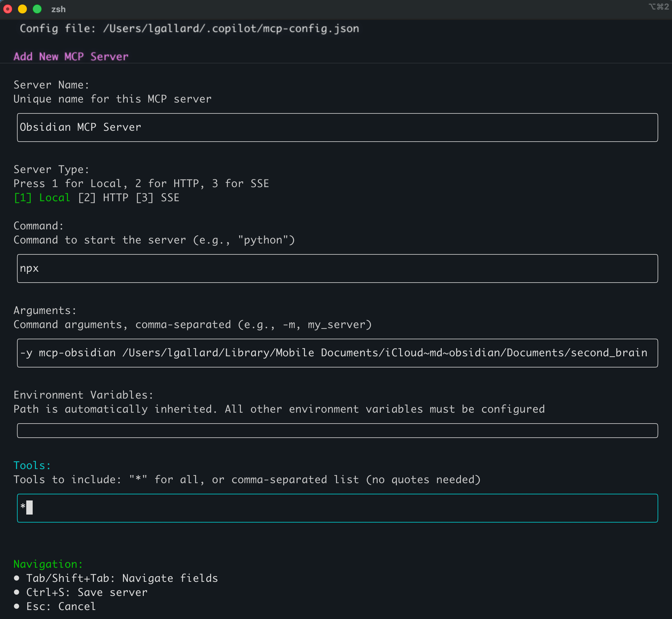Click the Tools: cyan label

32,465
